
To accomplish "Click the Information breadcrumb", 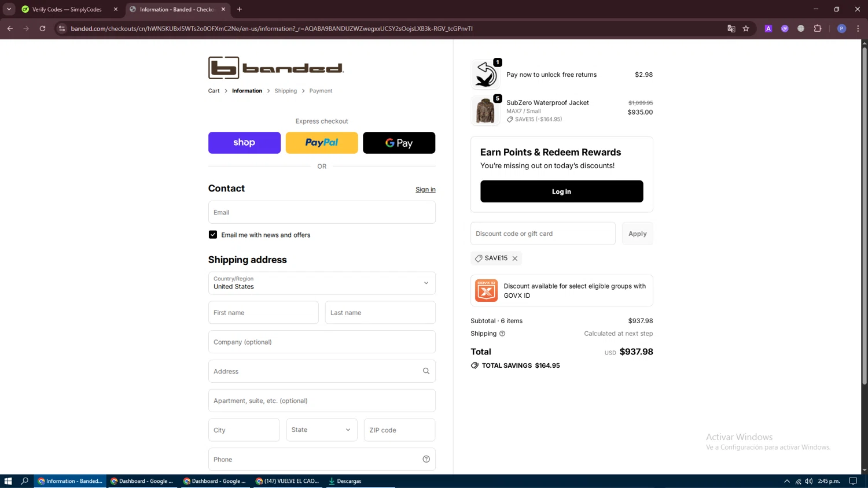I will click(x=247, y=91).
